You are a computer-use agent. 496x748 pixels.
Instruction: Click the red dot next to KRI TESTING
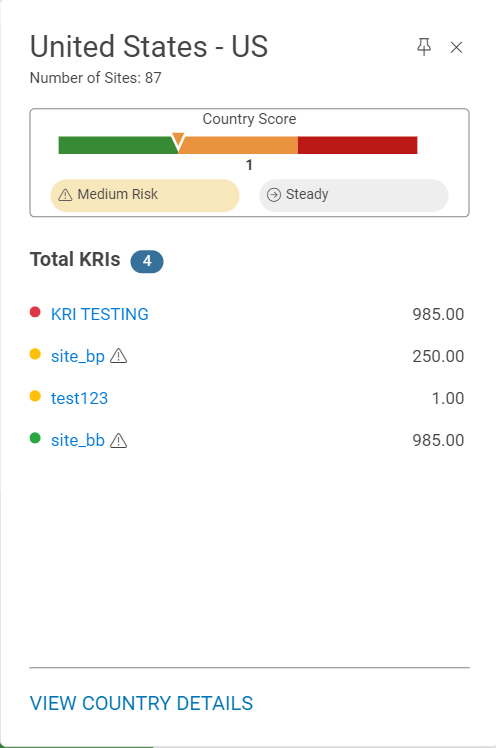[x=35, y=312]
